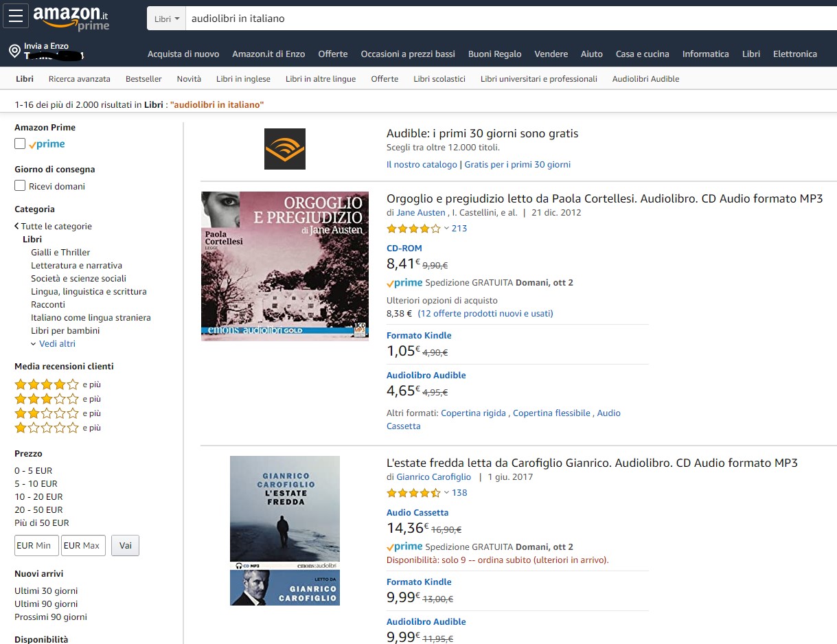Expand rating breakdown for Orgoglio e pregiudizio
Viewport: 837px width, 644px height.
446,229
